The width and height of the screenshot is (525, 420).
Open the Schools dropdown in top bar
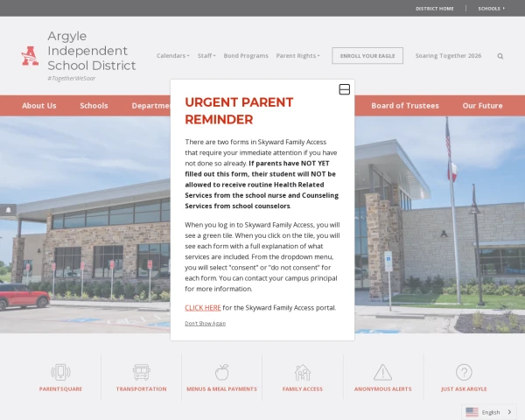pyautogui.click(x=491, y=9)
